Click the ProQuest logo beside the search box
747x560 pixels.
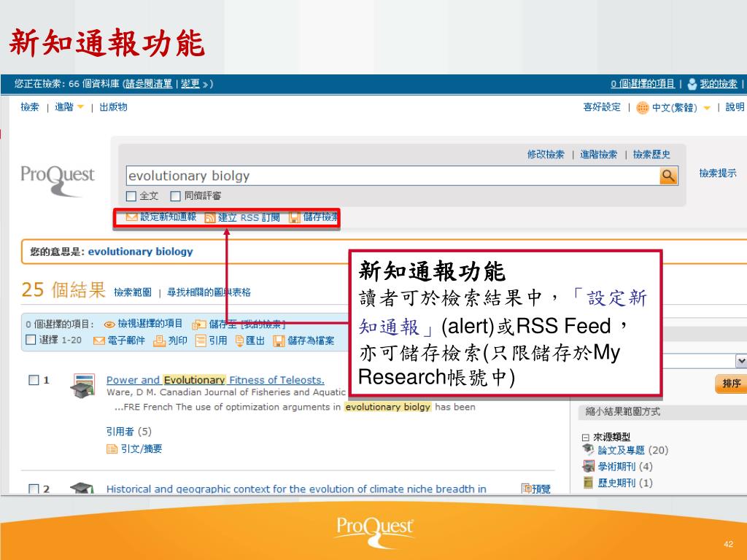[58, 180]
